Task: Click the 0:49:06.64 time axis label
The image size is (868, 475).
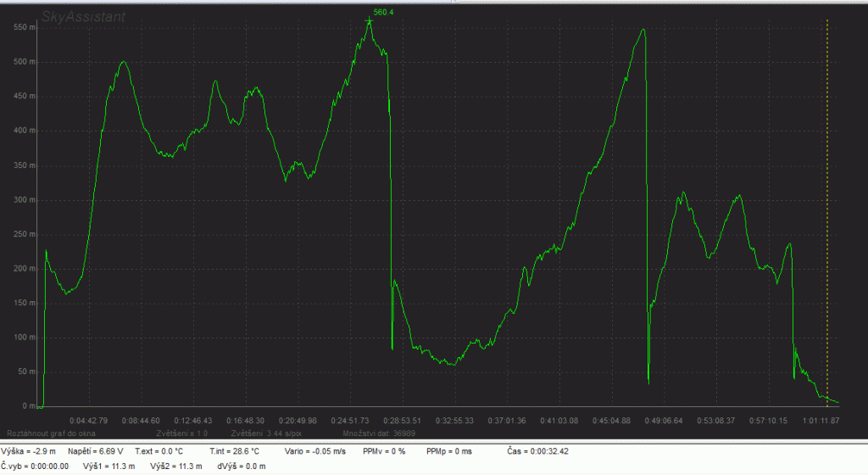Action: point(659,420)
